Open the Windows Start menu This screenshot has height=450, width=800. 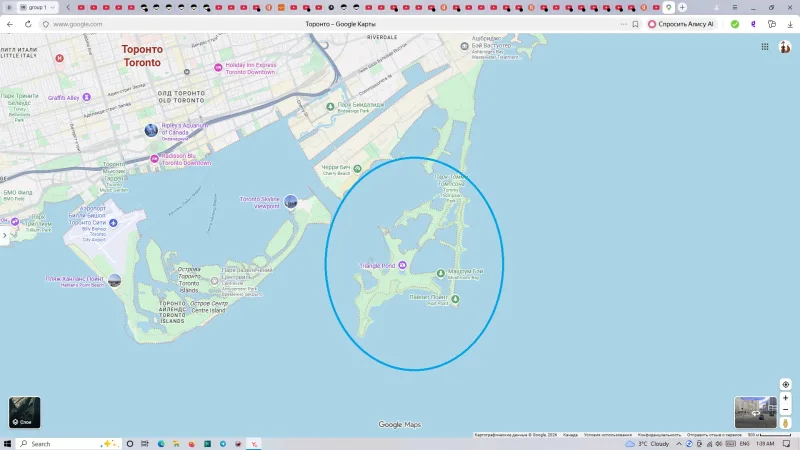tap(7, 444)
